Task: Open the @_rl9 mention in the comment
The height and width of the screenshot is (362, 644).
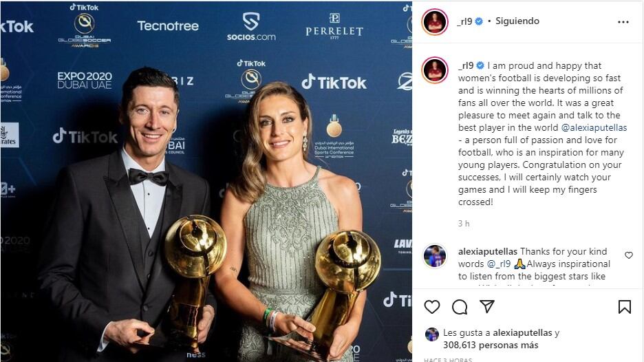Action: click(499, 264)
